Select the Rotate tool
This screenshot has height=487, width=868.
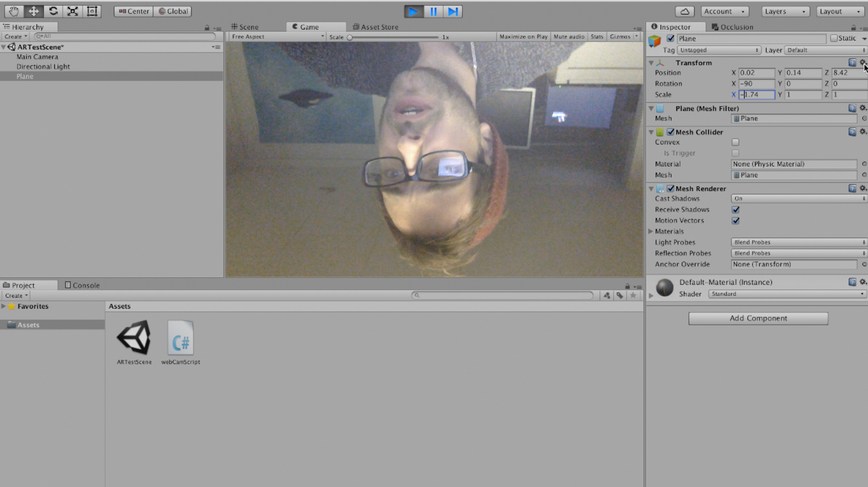click(53, 11)
